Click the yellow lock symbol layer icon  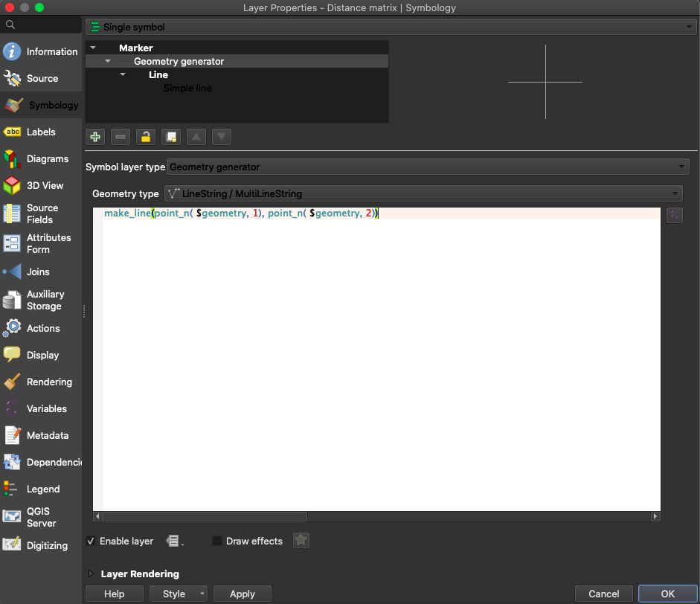point(146,137)
